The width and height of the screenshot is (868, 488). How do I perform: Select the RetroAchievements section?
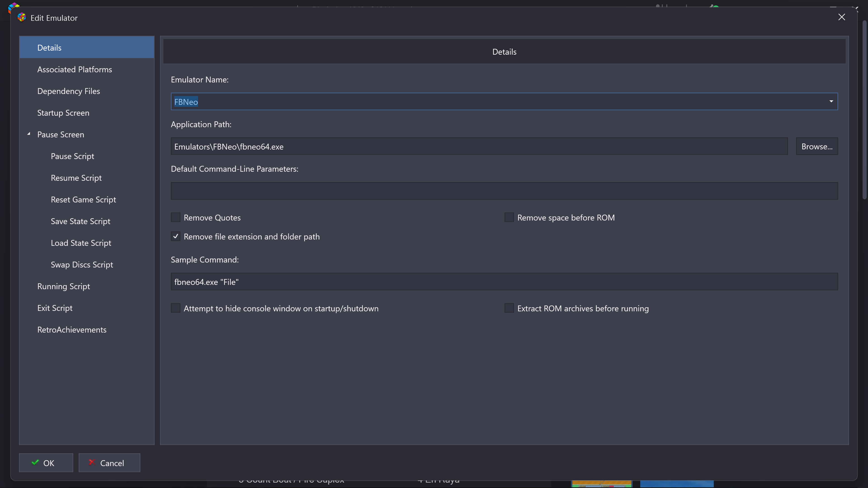(x=72, y=330)
